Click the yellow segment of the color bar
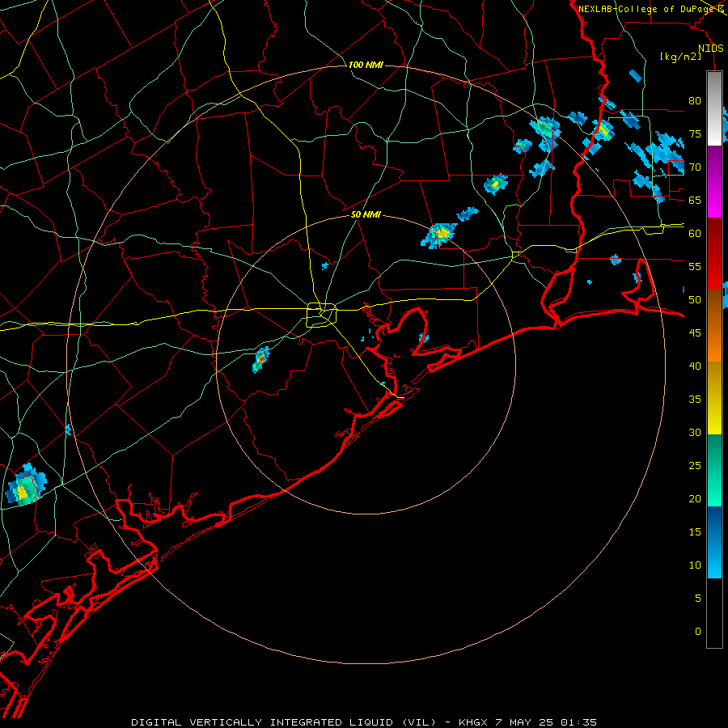Image resolution: width=728 pixels, height=728 pixels. (x=714, y=398)
